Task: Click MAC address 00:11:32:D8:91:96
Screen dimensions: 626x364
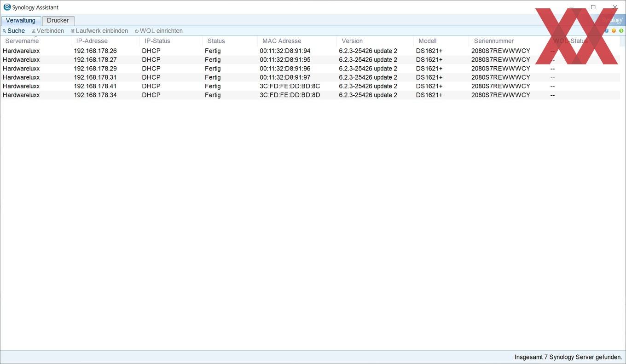Action: tap(285, 69)
